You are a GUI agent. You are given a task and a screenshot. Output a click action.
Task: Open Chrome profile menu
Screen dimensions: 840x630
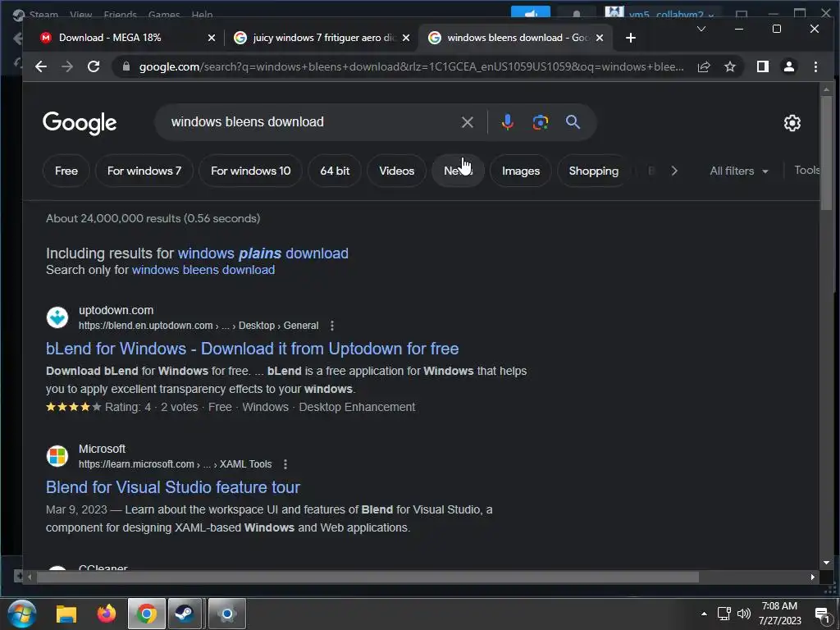point(789,66)
